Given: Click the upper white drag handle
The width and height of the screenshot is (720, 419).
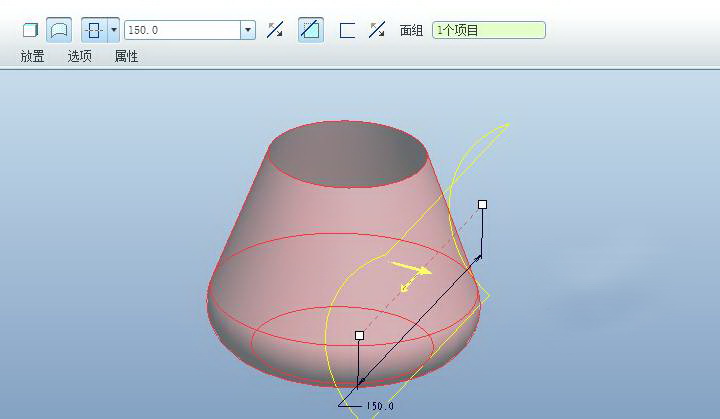Looking at the screenshot, I should (x=482, y=204).
